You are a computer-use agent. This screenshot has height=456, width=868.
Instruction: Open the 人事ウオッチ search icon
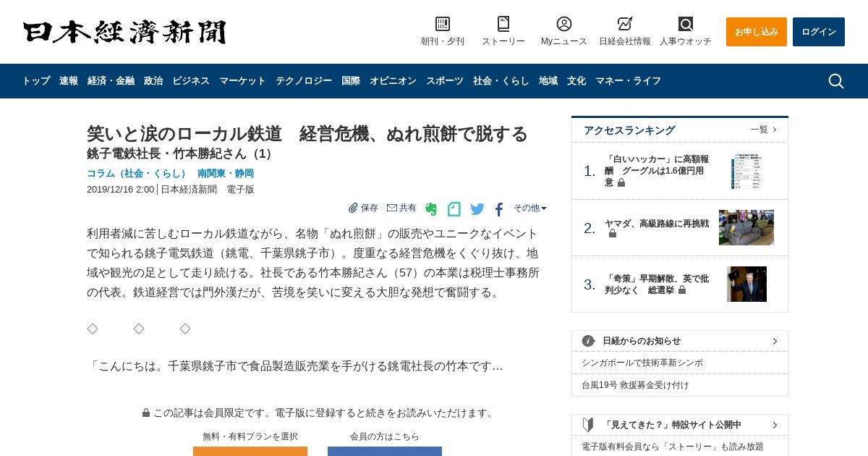(x=686, y=24)
